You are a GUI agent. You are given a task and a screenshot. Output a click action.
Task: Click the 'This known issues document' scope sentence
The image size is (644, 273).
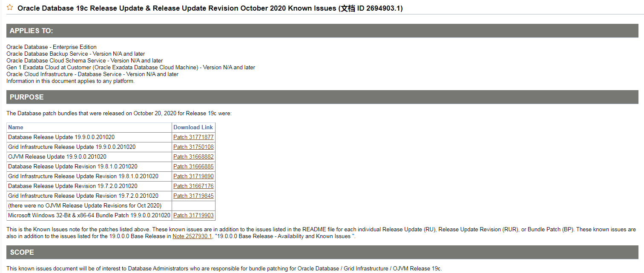(x=224, y=268)
